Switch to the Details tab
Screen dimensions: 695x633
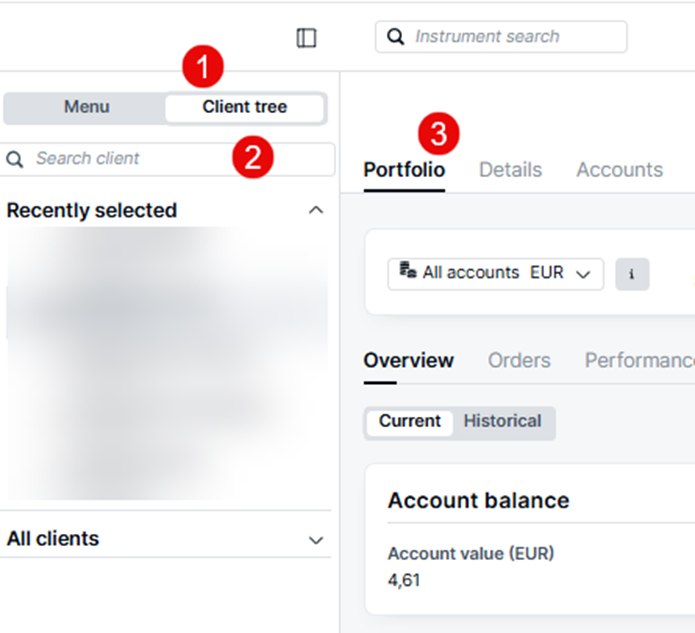click(x=510, y=170)
